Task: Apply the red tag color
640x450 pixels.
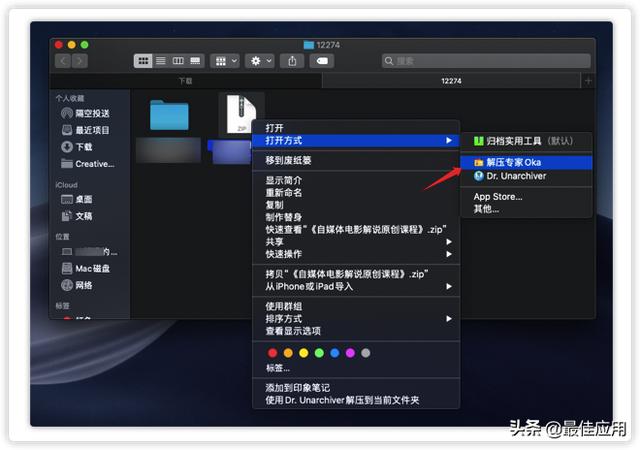Action: [273, 353]
